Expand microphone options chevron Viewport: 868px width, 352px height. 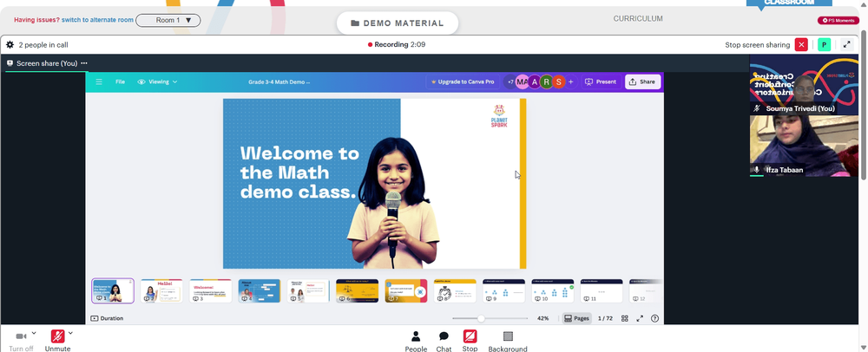(70, 333)
